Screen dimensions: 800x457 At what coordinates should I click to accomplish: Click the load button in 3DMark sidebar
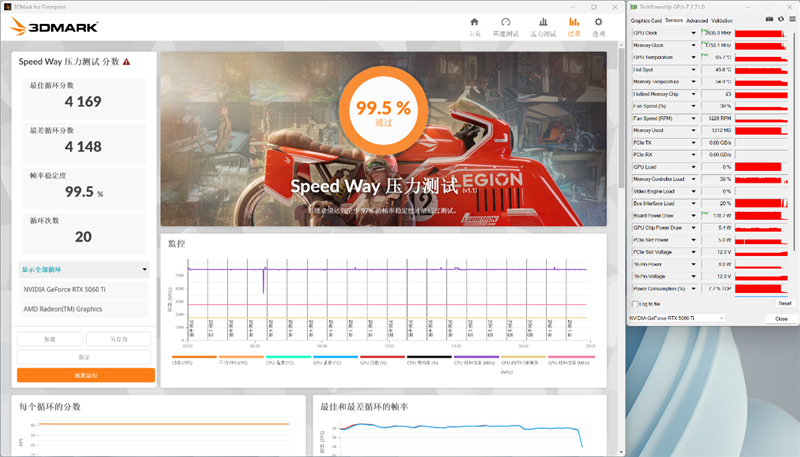49,339
